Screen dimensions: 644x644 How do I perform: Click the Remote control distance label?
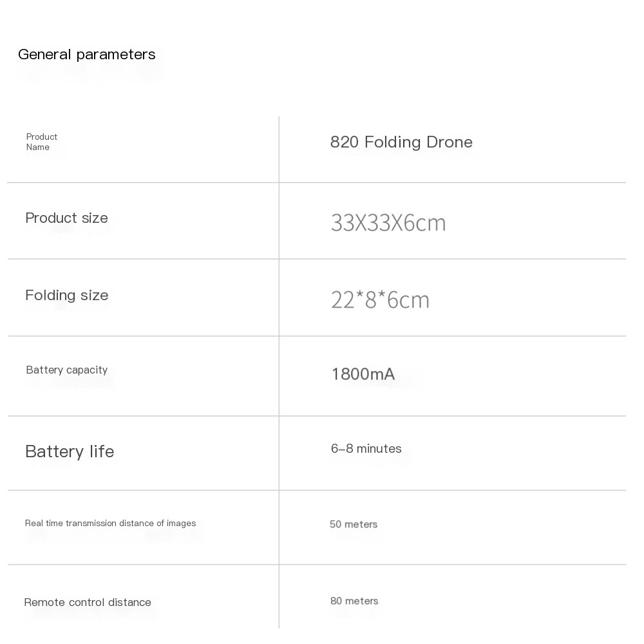(x=88, y=603)
